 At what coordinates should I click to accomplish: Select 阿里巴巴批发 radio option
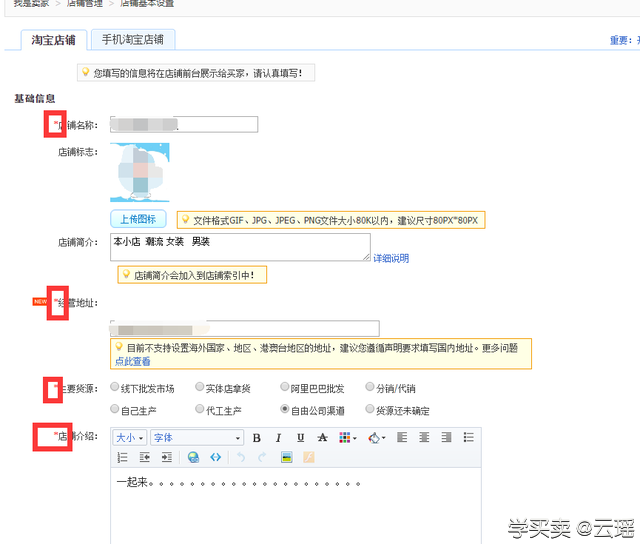(284, 387)
